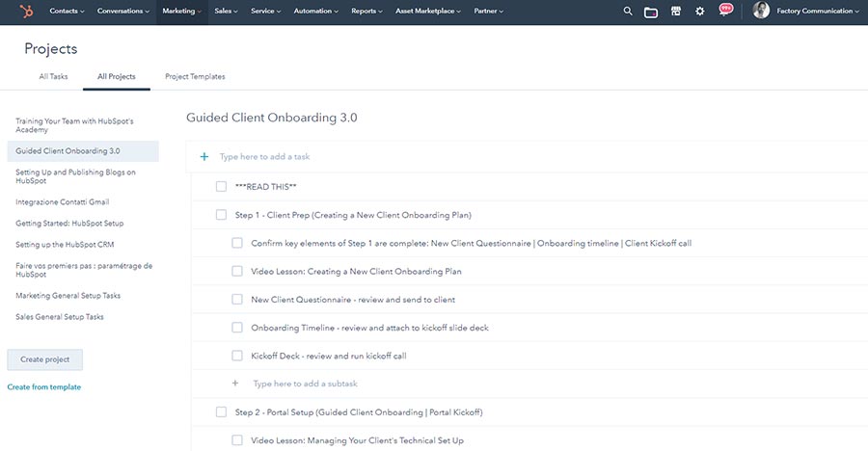Open the marketplace storefront icon
The height and width of the screenshot is (451, 868).
coord(676,11)
